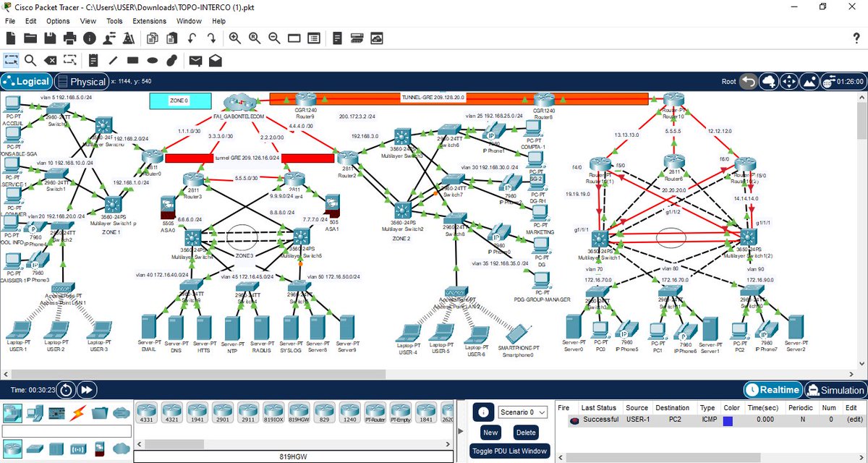Pick the PT-Router device
Viewport: 868px width, 463px height.
pos(375,413)
